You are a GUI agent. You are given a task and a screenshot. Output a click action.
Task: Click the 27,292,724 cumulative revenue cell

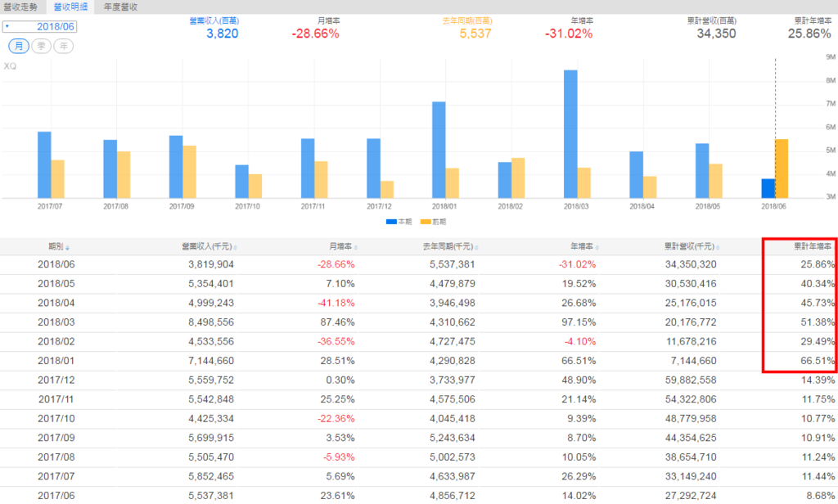point(691,496)
